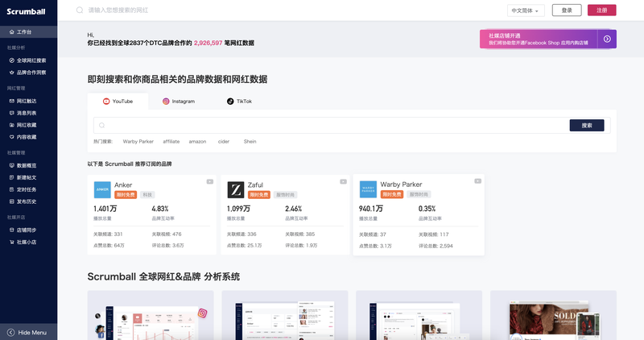Open fourth SOLD shop thumbnail
The height and width of the screenshot is (340, 644).
click(x=553, y=315)
